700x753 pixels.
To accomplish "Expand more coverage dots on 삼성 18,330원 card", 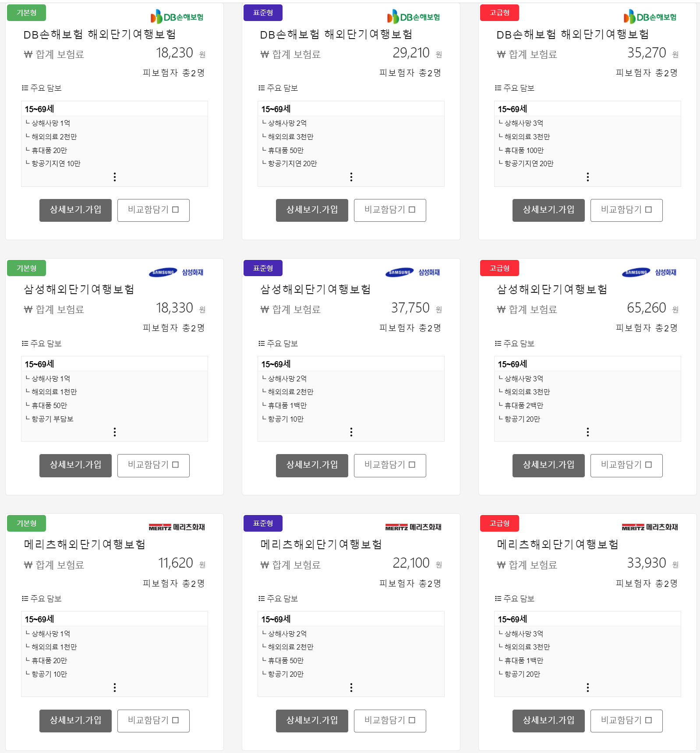I will point(115,432).
